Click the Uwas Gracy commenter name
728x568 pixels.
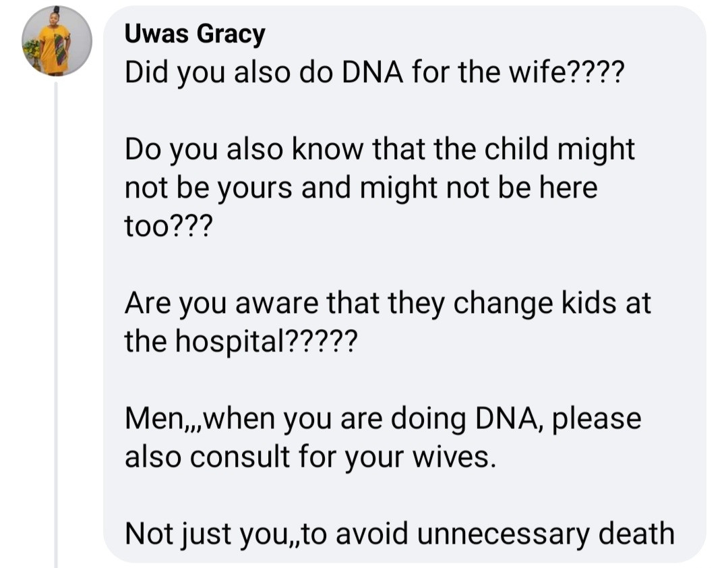pos(195,35)
